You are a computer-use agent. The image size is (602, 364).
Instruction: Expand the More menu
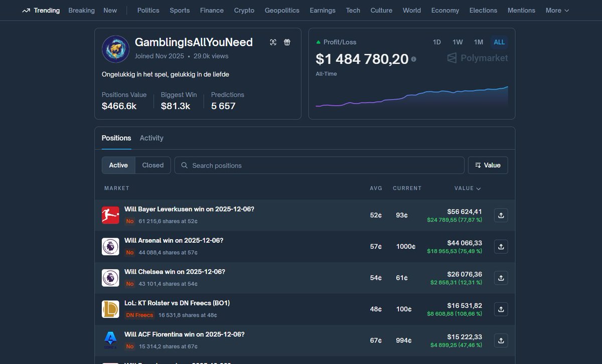[557, 11]
